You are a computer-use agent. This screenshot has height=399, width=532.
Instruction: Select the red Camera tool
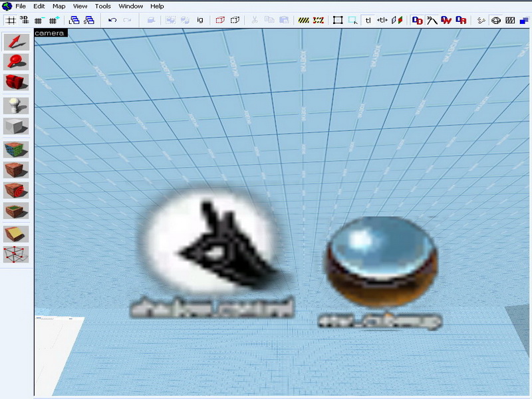click(16, 82)
